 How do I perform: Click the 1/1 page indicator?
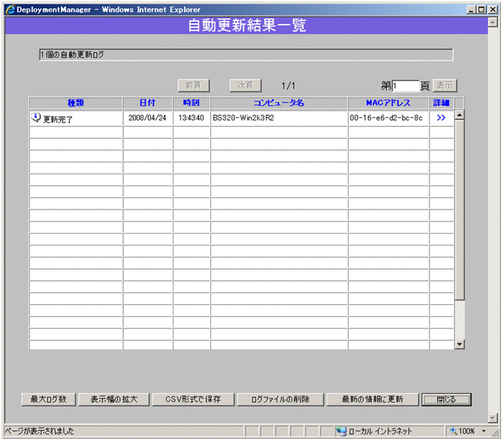click(x=288, y=86)
